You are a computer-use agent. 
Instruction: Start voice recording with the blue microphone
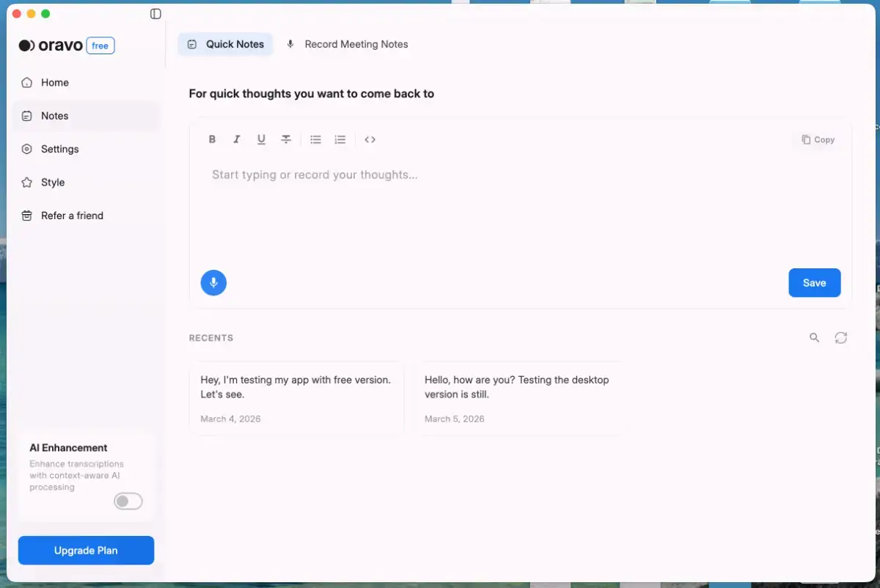click(213, 283)
